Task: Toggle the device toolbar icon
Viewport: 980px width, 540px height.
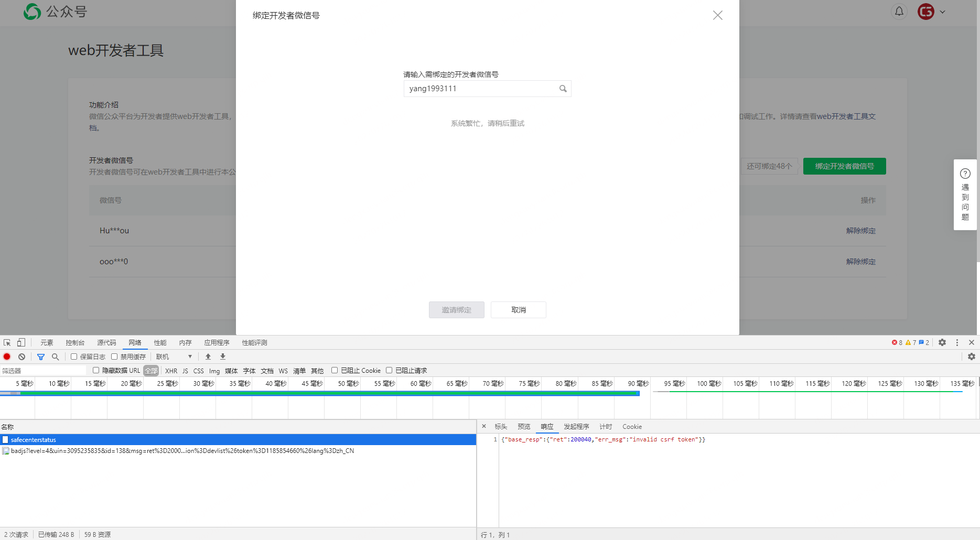Action: [21, 342]
